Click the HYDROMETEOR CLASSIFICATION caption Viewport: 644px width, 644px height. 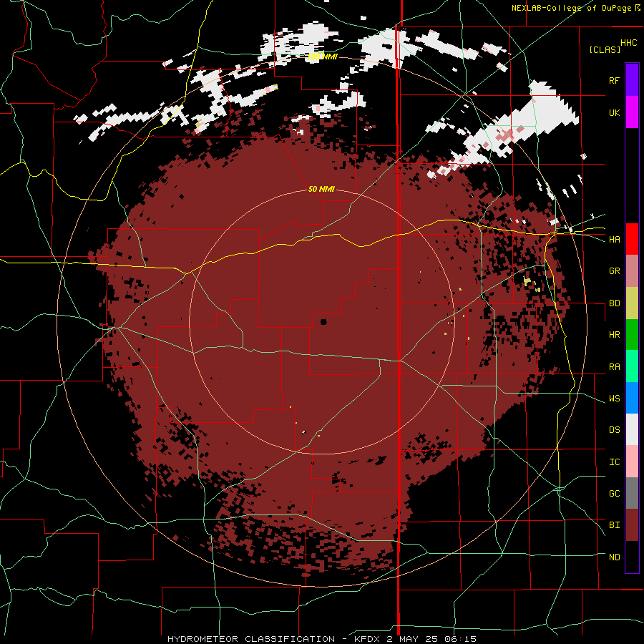pos(251,639)
